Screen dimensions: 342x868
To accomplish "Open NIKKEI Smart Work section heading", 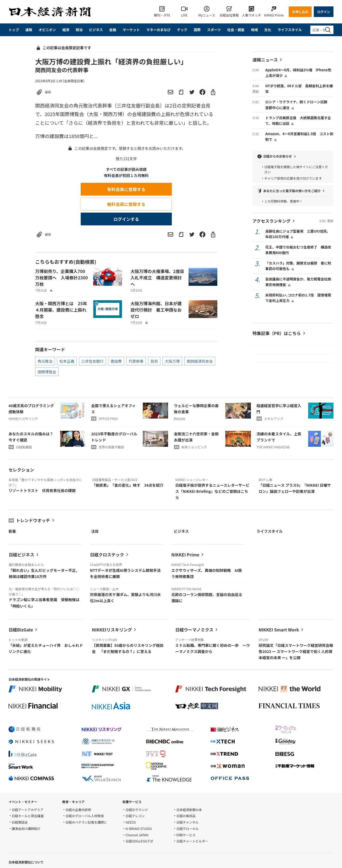I will pos(281,630).
